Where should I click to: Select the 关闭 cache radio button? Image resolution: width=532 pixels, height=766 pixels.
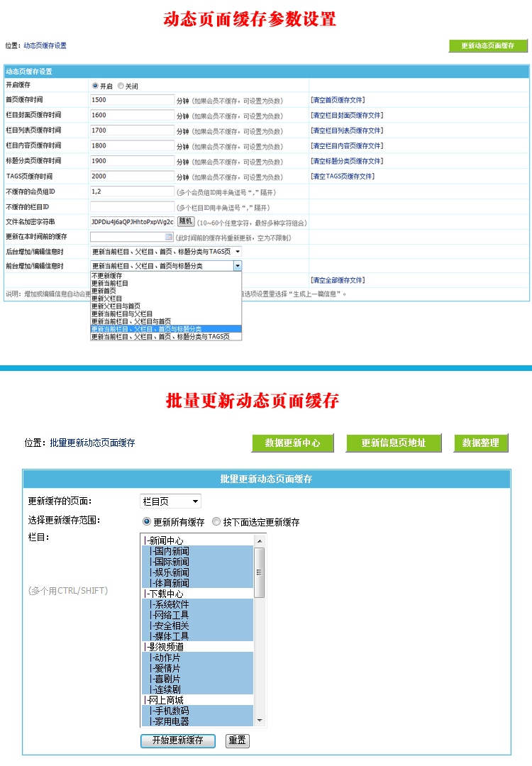[x=121, y=86]
